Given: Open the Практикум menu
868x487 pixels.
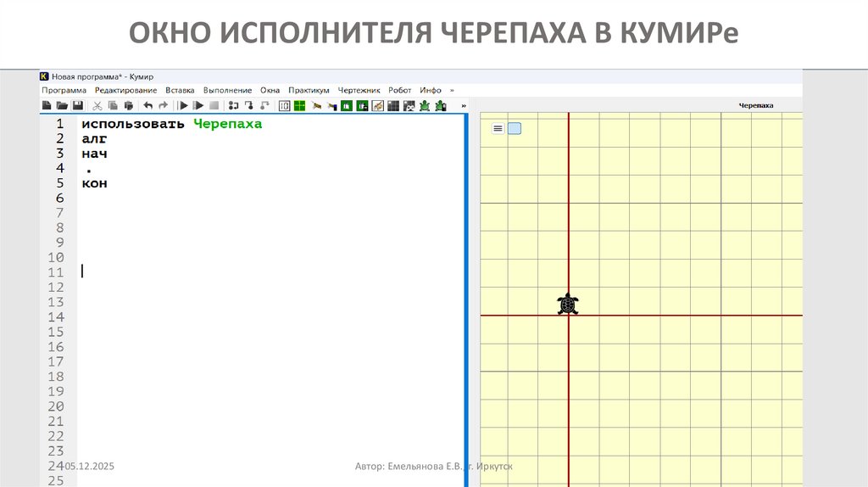Looking at the screenshot, I should (x=309, y=90).
